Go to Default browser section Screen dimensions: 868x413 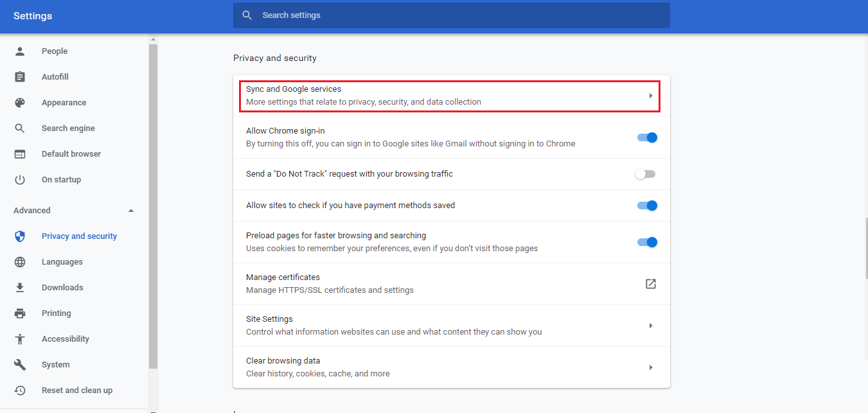coord(71,154)
